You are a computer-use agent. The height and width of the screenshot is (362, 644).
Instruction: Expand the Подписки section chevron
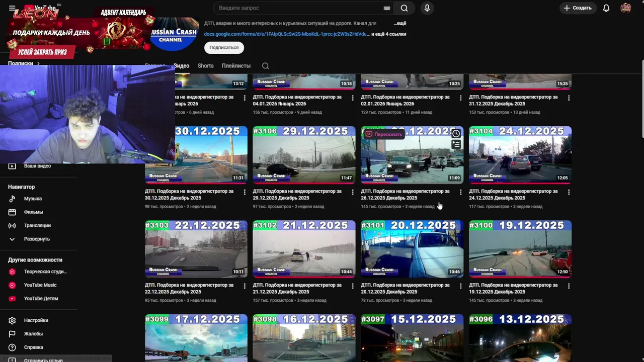pyautogui.click(x=38, y=64)
